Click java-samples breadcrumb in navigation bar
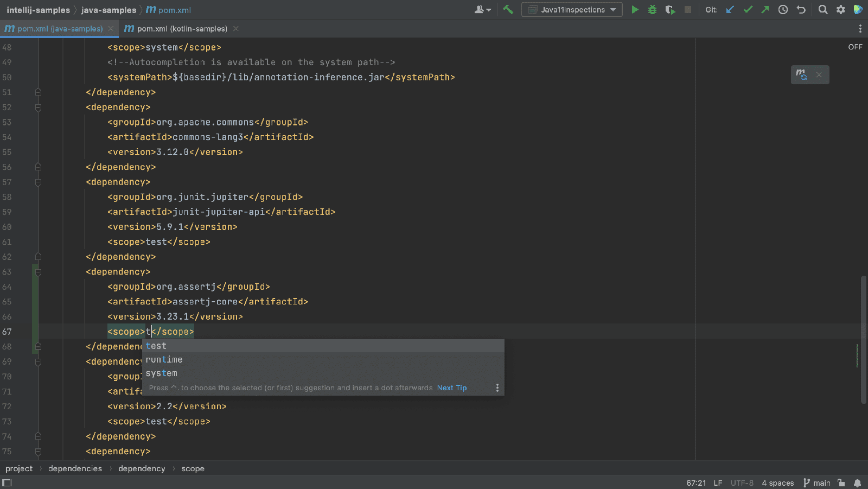 coord(108,10)
